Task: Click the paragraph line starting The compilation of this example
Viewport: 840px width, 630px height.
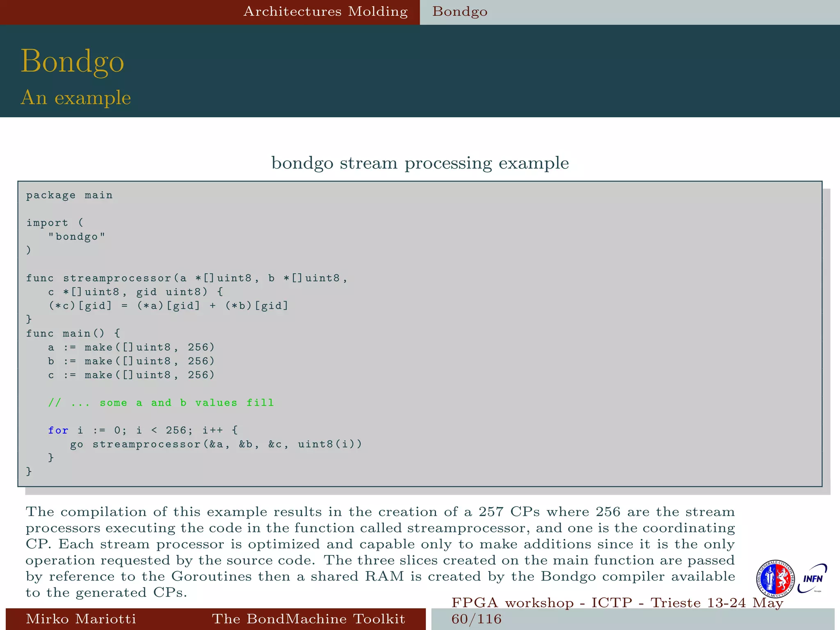Action: pyautogui.click(x=380, y=512)
